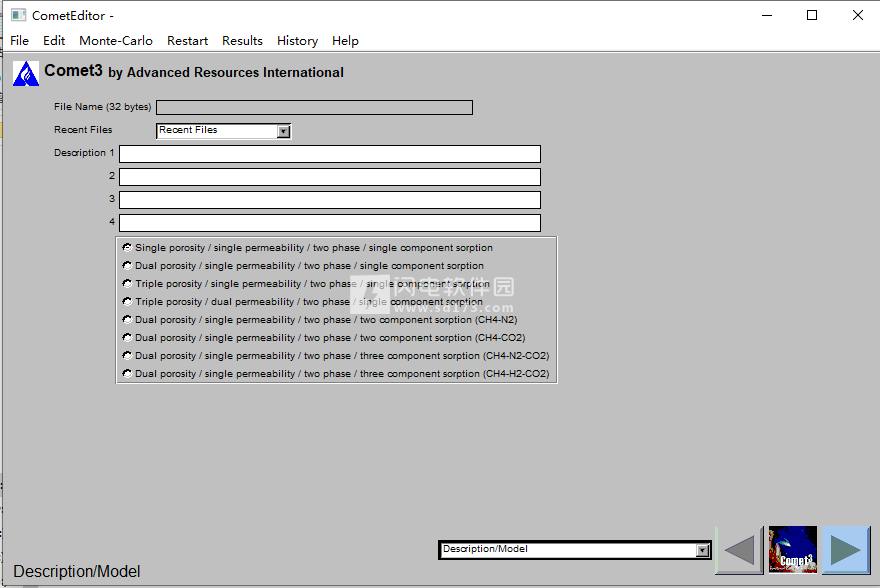Click the Comet3 picture button at bottom
Screen dimensions: 880x588
pyautogui.click(x=793, y=550)
